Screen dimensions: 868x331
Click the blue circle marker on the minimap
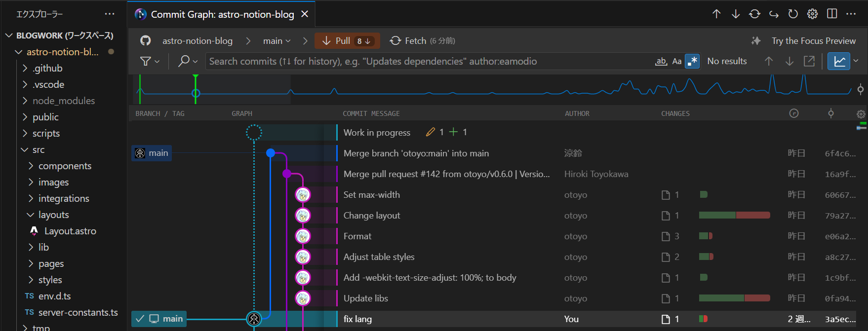[196, 93]
